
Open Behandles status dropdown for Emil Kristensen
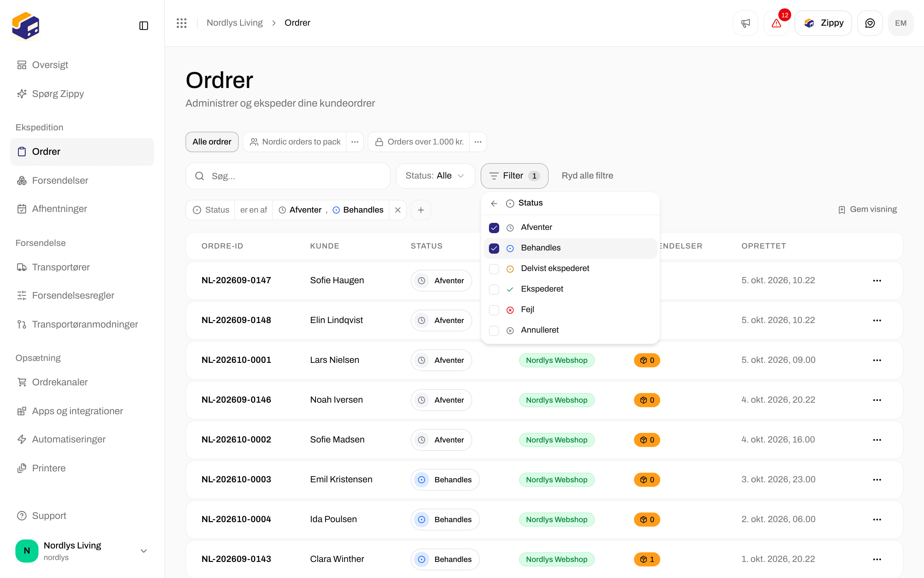coord(445,480)
